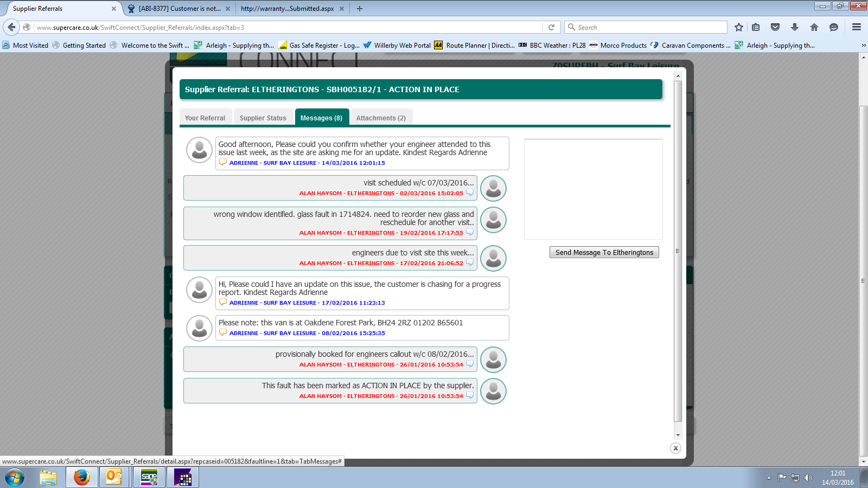Open the Caravan Components bookmark

click(691, 46)
